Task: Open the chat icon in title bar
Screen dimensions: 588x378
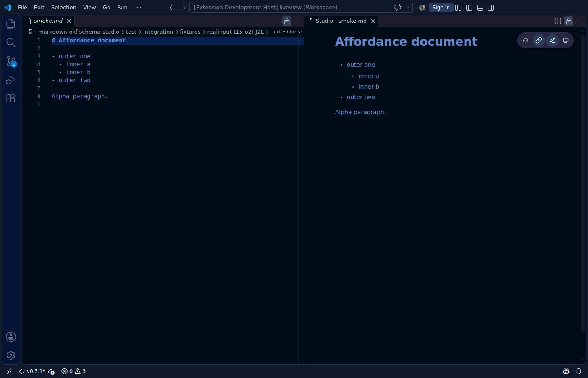Action: tap(398, 8)
